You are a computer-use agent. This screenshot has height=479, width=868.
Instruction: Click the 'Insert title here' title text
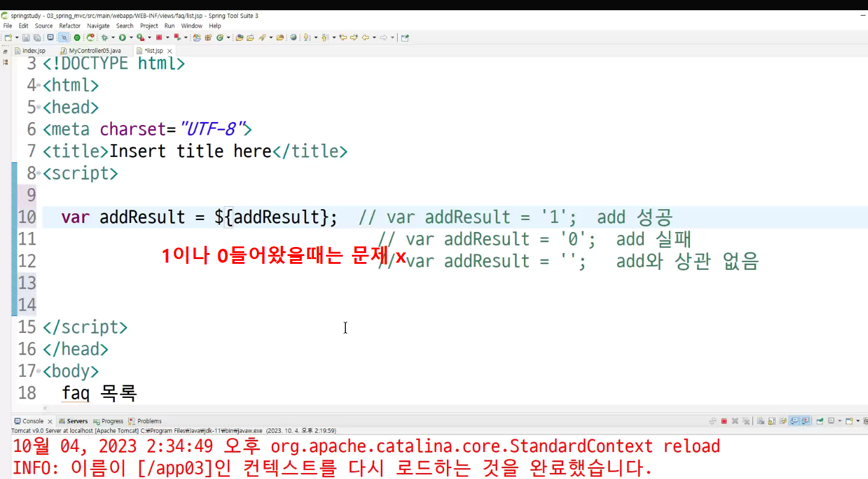coord(190,151)
